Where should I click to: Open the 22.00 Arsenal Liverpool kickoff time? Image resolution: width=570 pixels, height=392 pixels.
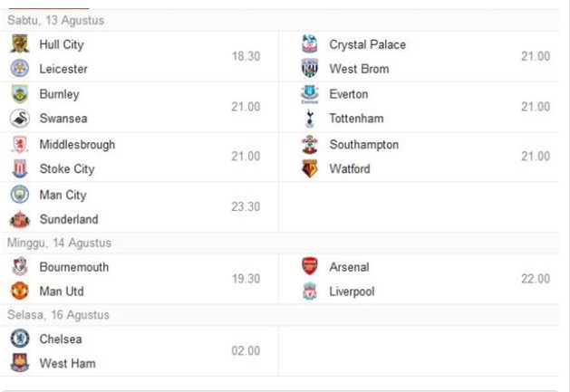click(x=536, y=279)
